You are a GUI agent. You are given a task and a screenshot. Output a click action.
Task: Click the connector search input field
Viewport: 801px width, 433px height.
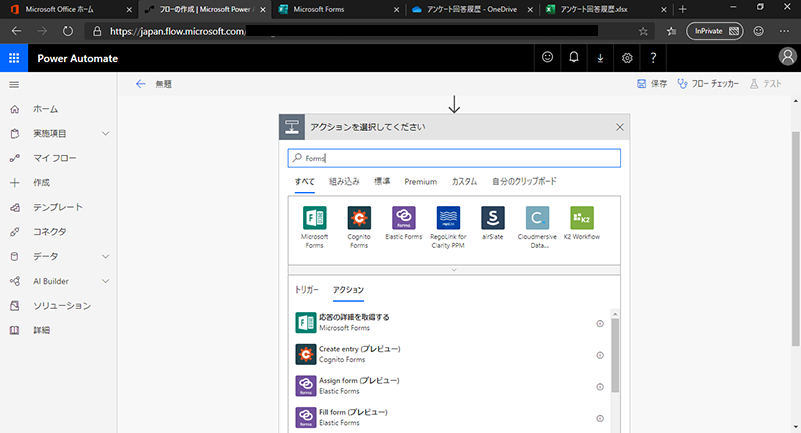click(454, 158)
